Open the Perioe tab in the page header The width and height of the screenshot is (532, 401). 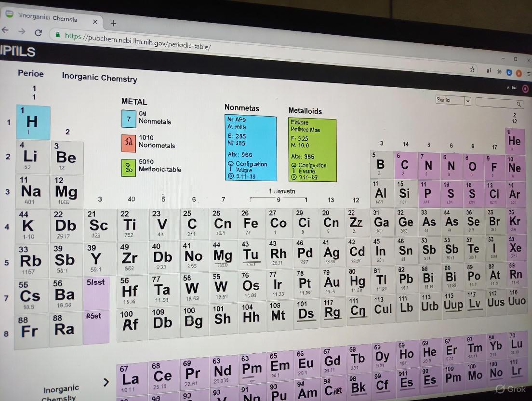tap(30, 74)
